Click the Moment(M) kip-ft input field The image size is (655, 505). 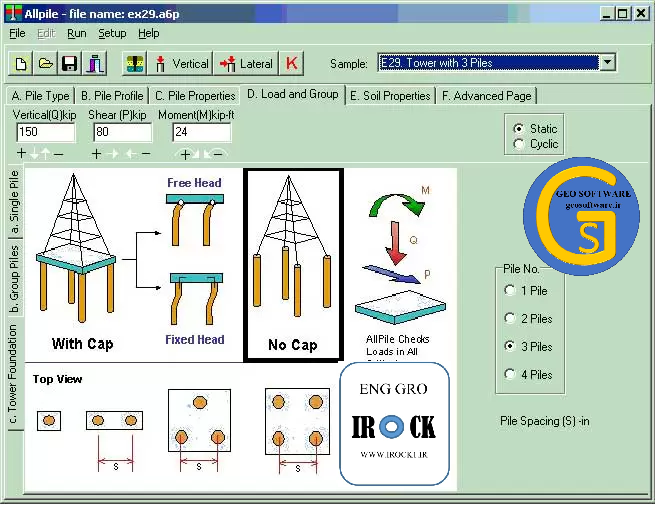pyautogui.click(x=194, y=132)
